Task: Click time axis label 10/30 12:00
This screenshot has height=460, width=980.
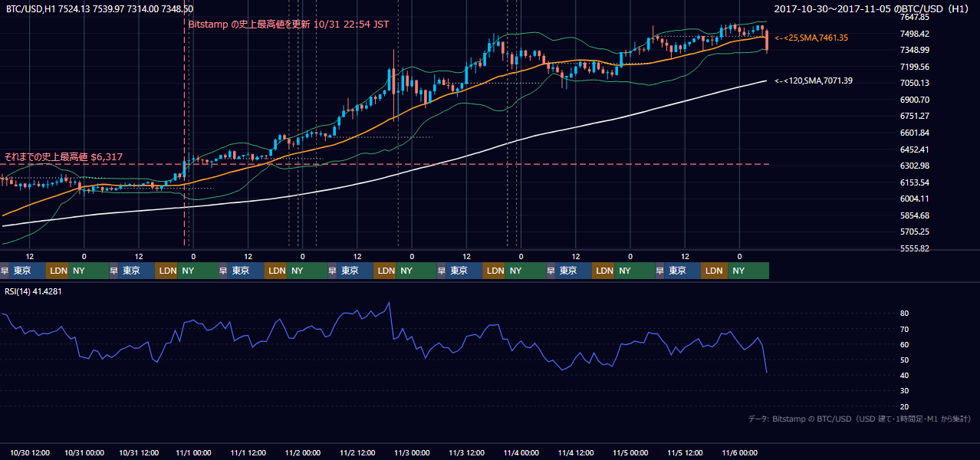Action: click(x=31, y=453)
